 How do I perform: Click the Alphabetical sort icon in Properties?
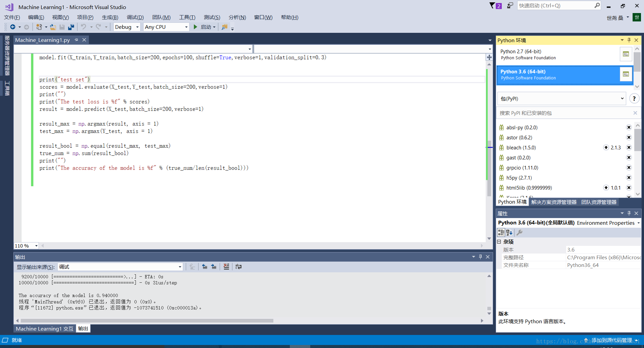(x=509, y=232)
